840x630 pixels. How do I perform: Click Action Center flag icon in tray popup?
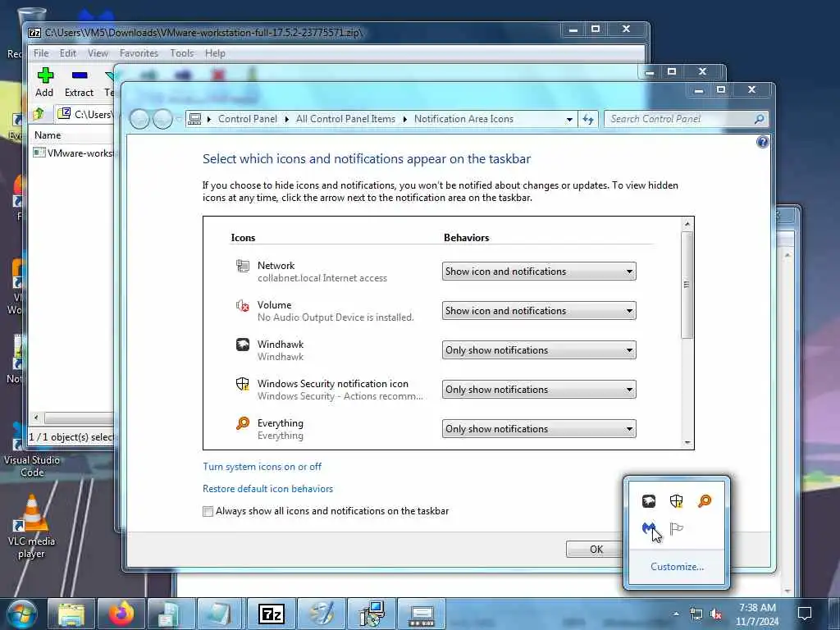677,529
